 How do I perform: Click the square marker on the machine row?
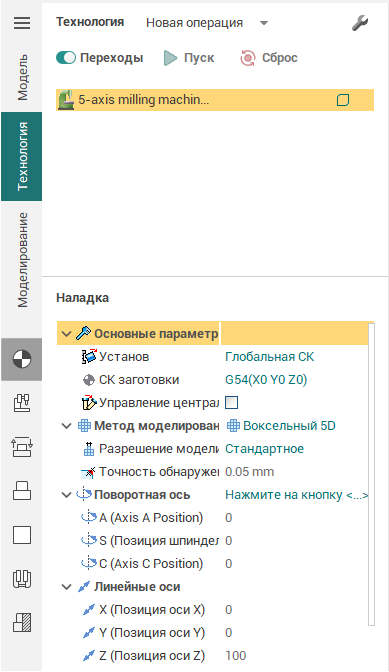pyautogui.click(x=343, y=100)
